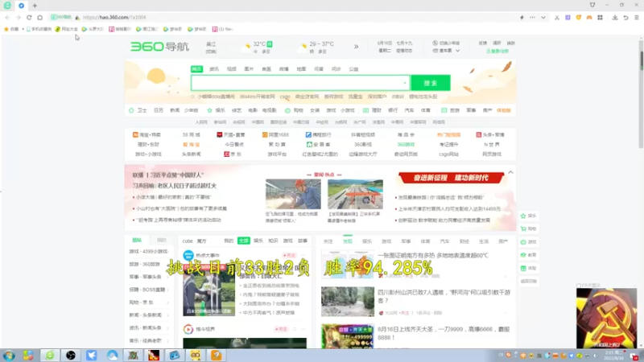Click the gamepad icon in browser toolbar

(589, 17)
